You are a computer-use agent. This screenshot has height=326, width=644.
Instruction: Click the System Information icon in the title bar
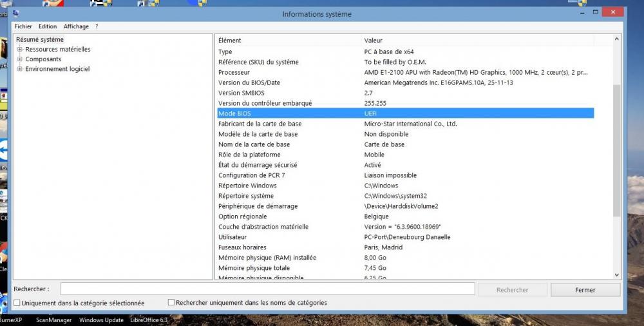tap(16, 14)
